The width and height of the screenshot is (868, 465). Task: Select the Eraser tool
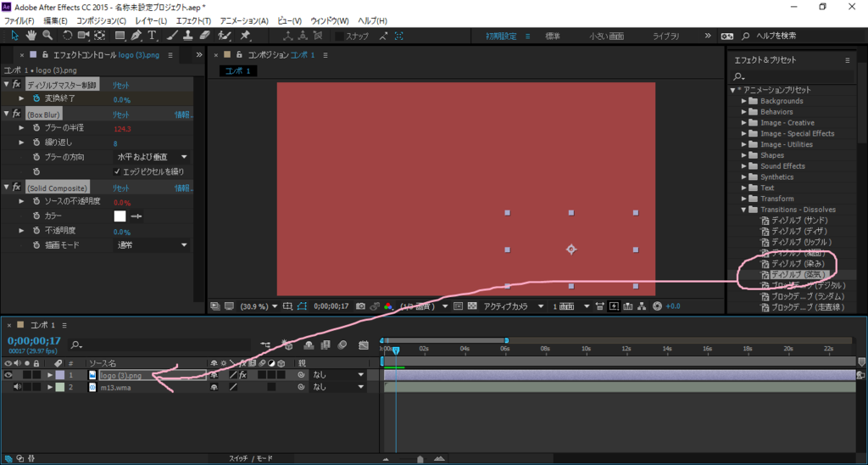[204, 36]
